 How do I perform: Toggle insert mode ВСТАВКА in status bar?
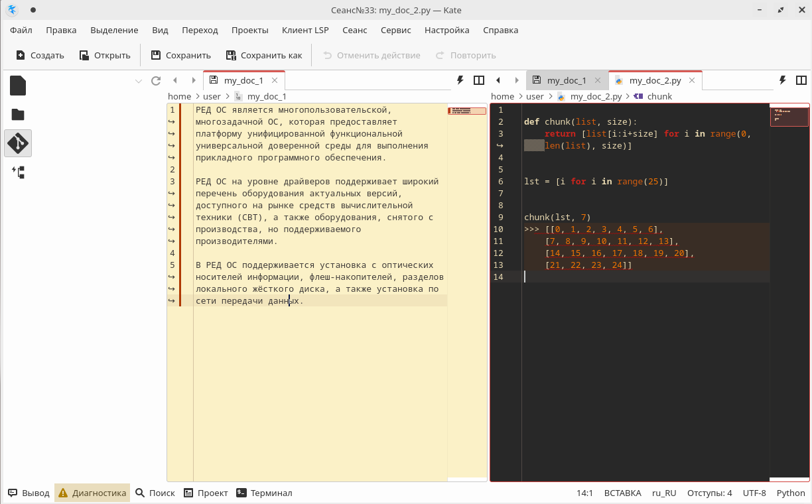[x=622, y=493]
